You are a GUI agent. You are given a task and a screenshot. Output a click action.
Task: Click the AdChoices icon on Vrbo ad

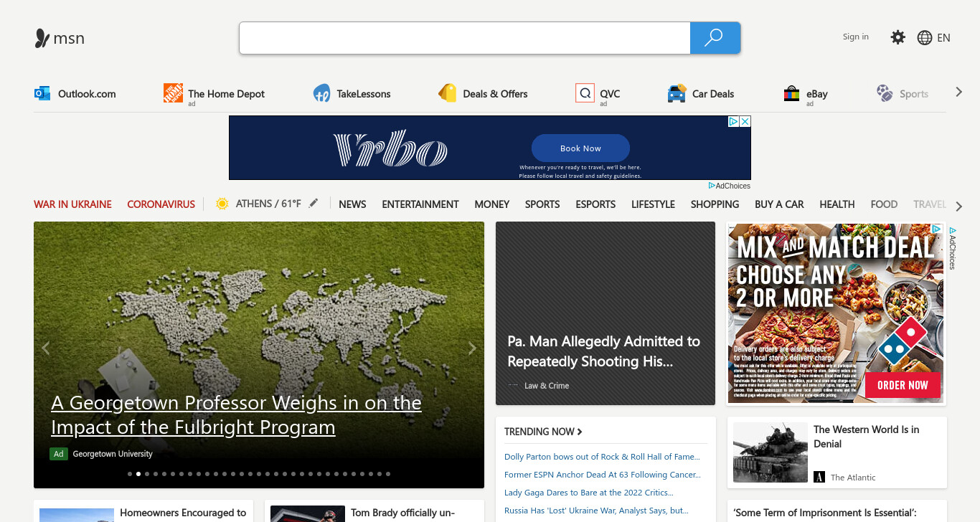coord(734,122)
